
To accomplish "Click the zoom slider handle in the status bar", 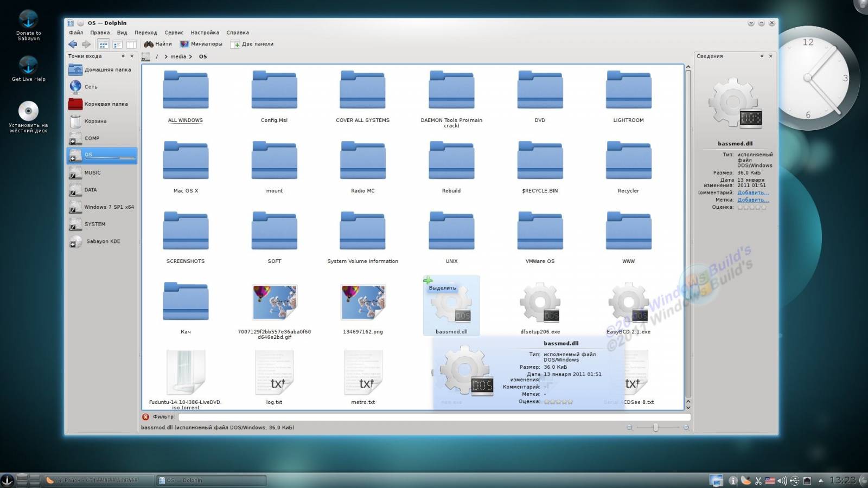I will (x=656, y=428).
